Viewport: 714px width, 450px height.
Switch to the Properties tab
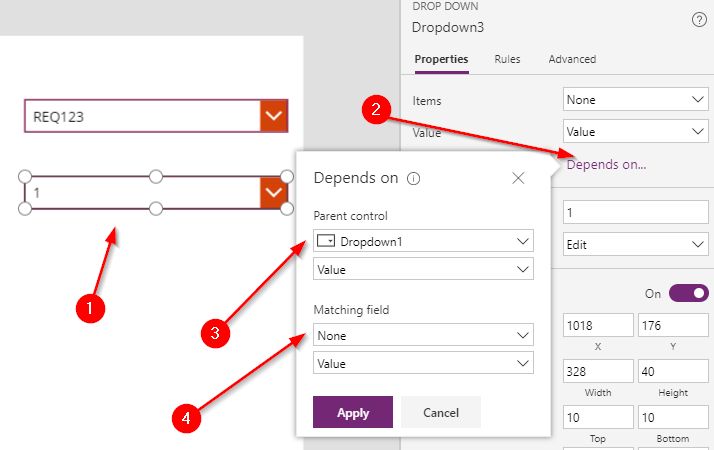pyautogui.click(x=441, y=59)
